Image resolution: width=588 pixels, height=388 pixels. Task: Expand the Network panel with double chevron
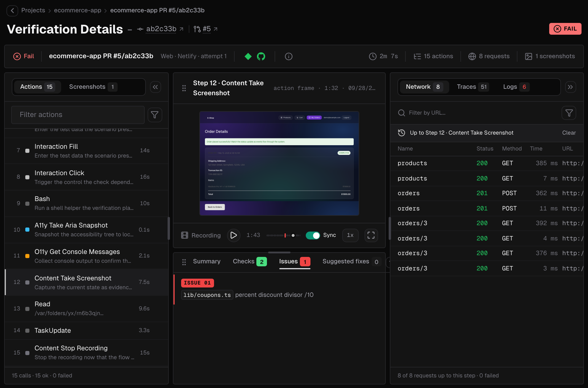coord(570,87)
